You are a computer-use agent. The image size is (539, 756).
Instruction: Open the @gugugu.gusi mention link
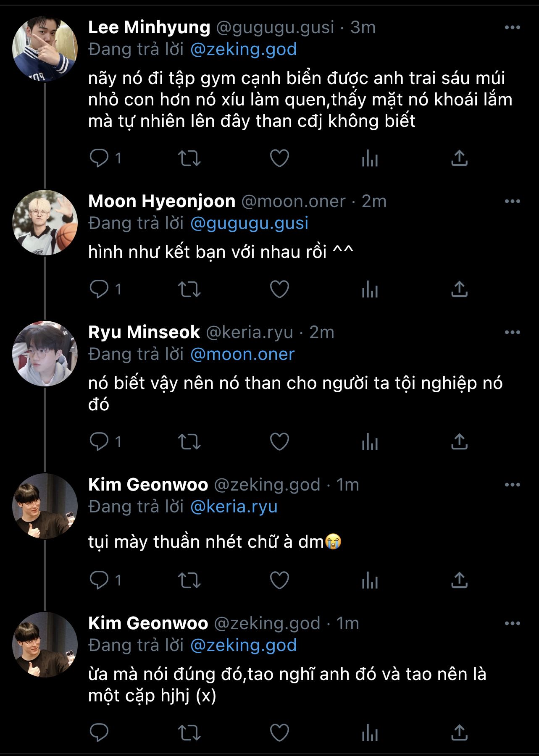click(x=249, y=223)
